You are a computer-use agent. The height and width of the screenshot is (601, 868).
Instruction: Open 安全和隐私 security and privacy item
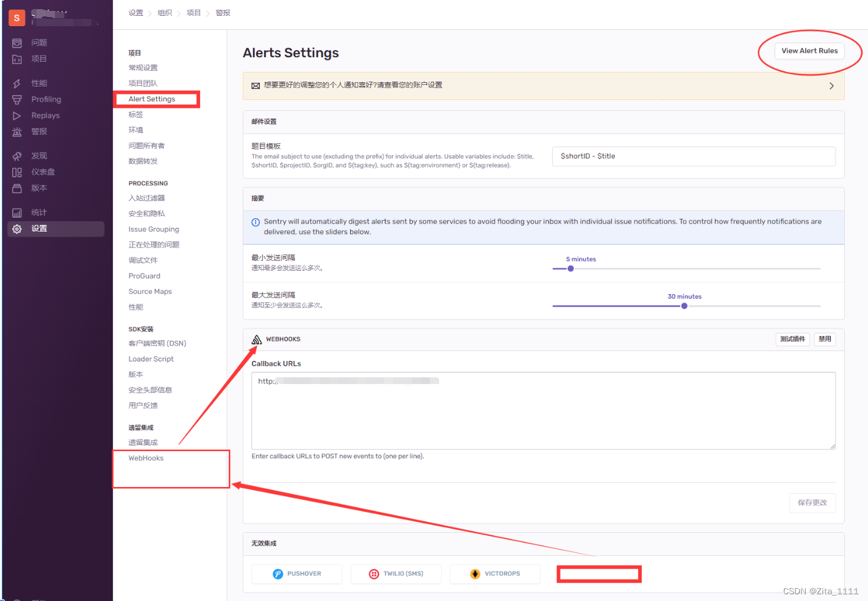click(x=146, y=214)
